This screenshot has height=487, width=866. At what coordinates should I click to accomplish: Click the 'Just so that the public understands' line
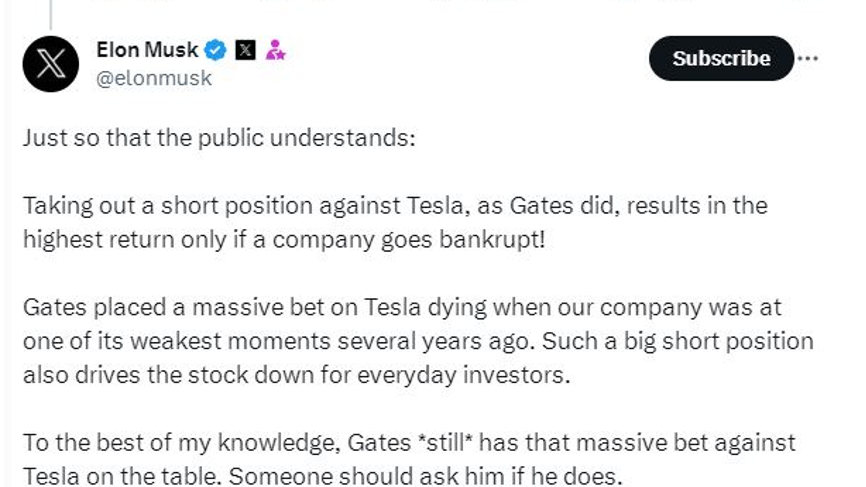[219, 138]
